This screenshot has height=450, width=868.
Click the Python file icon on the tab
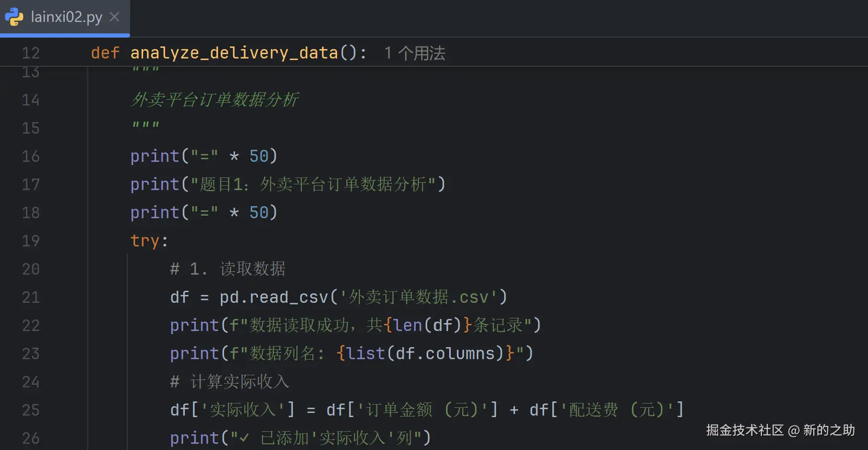[x=14, y=17]
